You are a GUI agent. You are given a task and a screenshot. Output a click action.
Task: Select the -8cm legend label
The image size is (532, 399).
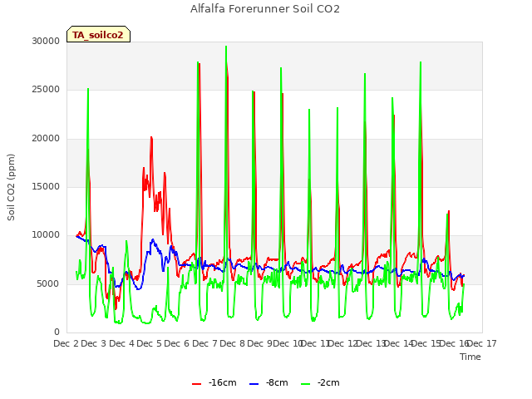point(277,382)
